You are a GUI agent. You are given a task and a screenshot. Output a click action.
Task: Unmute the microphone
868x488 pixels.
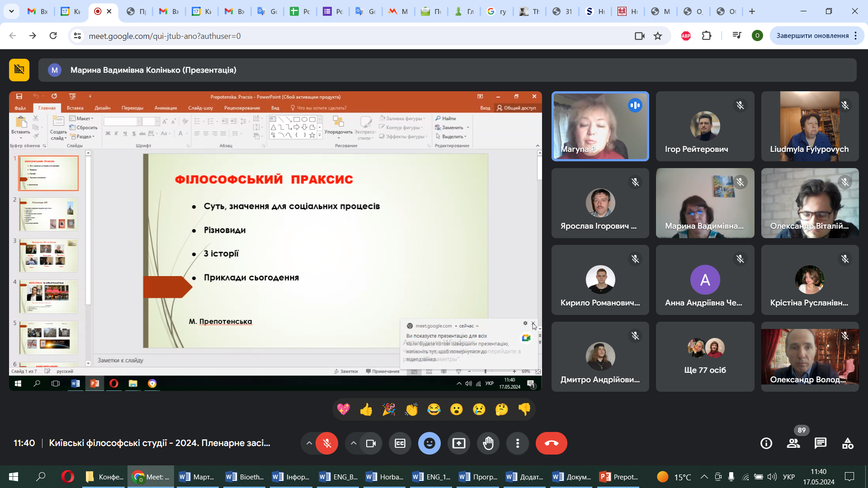tap(327, 443)
